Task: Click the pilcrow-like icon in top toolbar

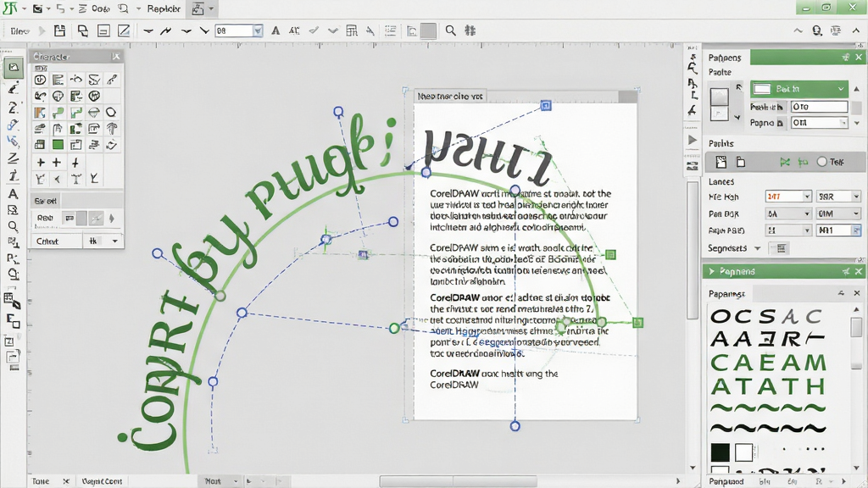Action: (470, 30)
